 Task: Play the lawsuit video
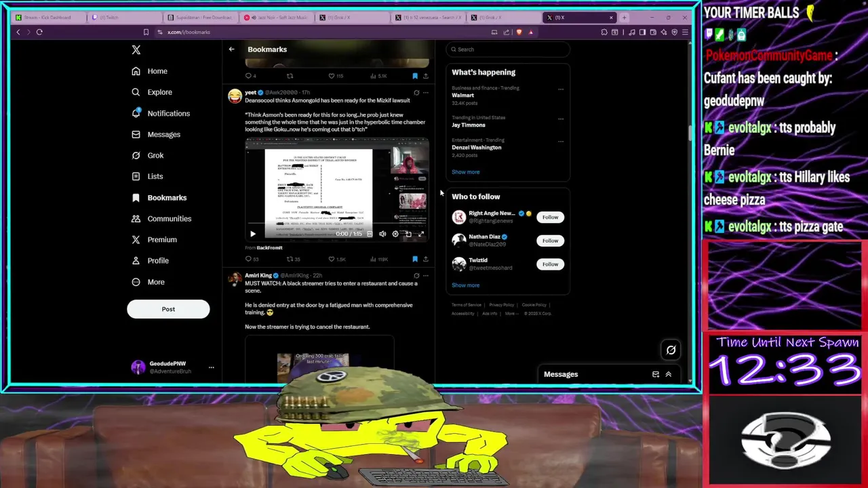click(x=253, y=234)
